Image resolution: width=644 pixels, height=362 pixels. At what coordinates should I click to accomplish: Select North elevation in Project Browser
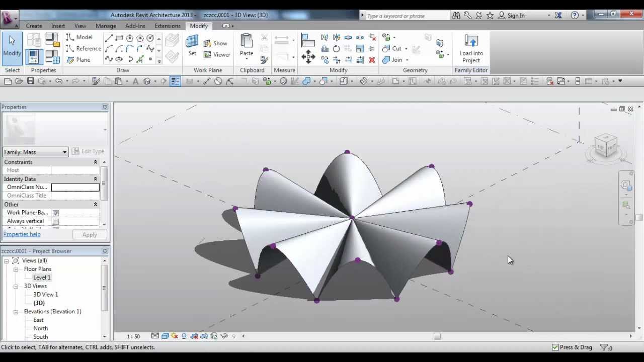click(41, 329)
